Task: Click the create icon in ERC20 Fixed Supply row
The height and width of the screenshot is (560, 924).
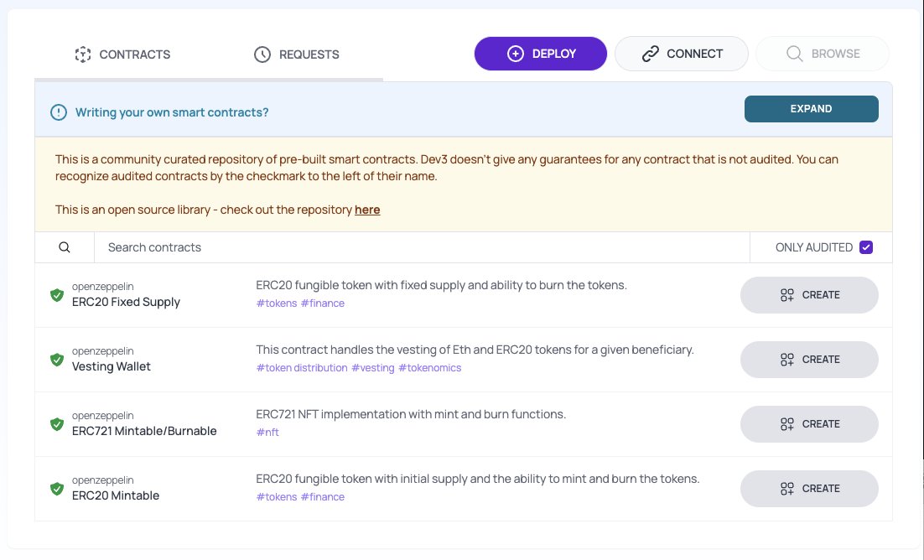Action: 787,295
